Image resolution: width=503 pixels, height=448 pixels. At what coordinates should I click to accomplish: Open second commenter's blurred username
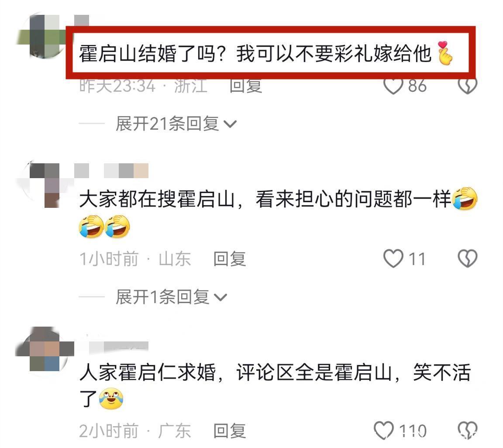[x=111, y=170]
